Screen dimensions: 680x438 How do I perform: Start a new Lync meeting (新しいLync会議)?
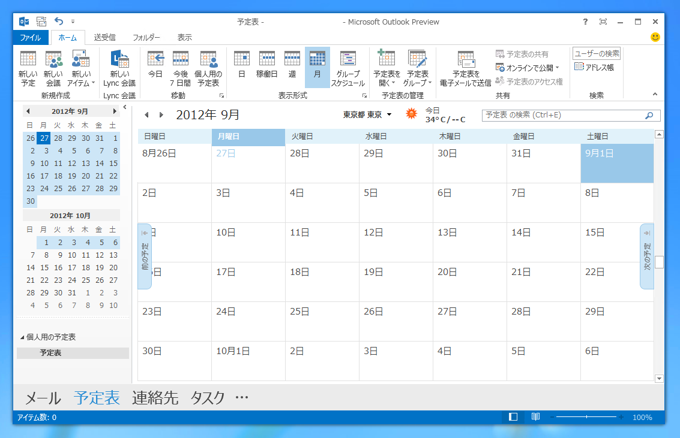tap(119, 68)
